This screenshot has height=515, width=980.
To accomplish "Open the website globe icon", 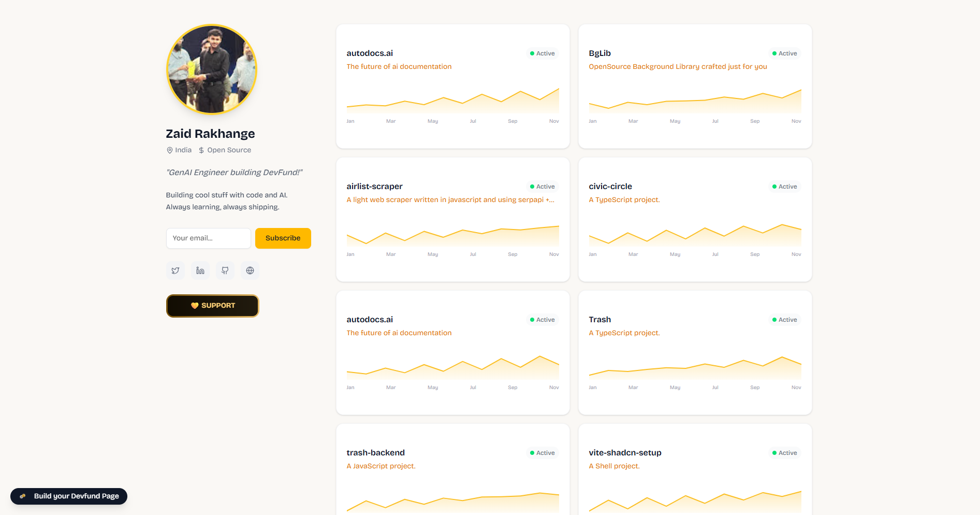I will 250,270.
